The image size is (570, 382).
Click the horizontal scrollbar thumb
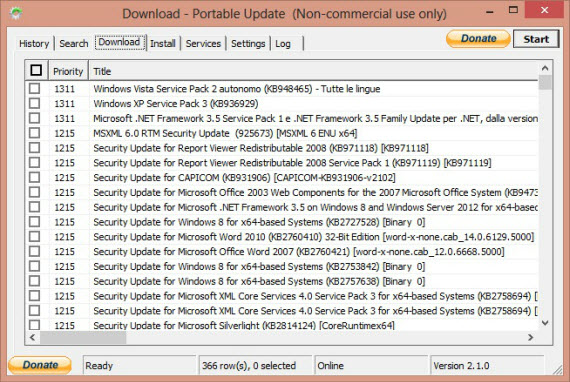83,337
